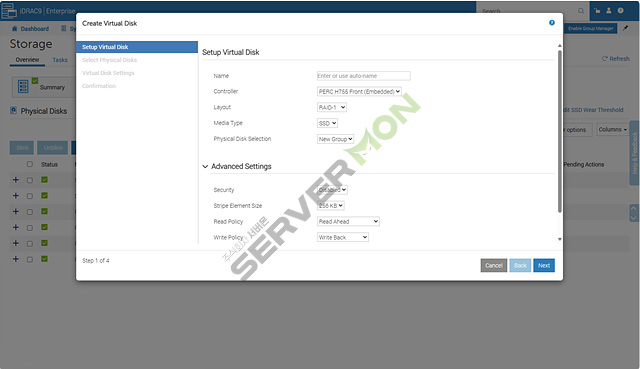Click the Physical Disks section icon
The image size is (640, 369).
pyautogui.click(x=13, y=111)
